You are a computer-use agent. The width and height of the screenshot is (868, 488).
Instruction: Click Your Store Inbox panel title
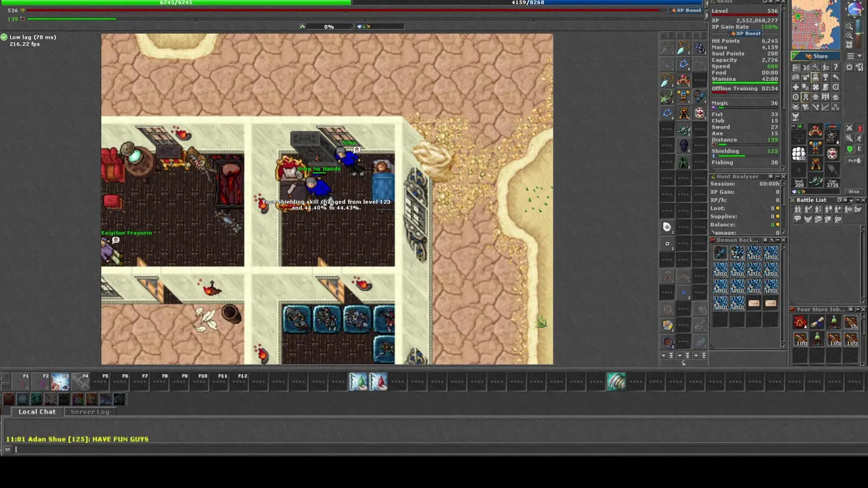(x=821, y=309)
